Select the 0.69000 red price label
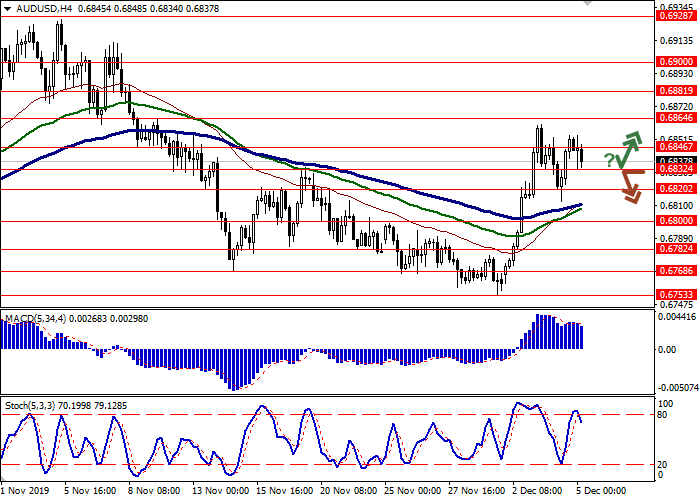The width and height of the screenshot is (700, 500). [x=676, y=61]
